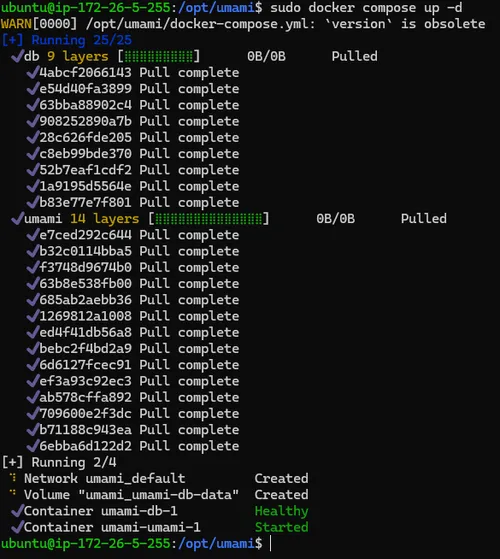Image resolution: width=500 pixels, height=559 pixels.
Task: Click spinner icon beside Network umami_default
Action: (13, 478)
